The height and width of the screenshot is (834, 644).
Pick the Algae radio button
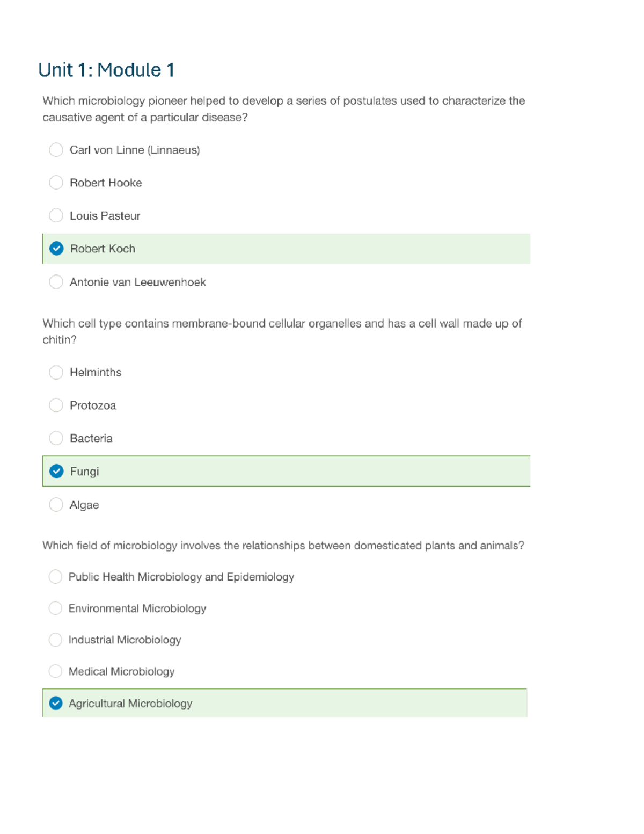pos(56,505)
